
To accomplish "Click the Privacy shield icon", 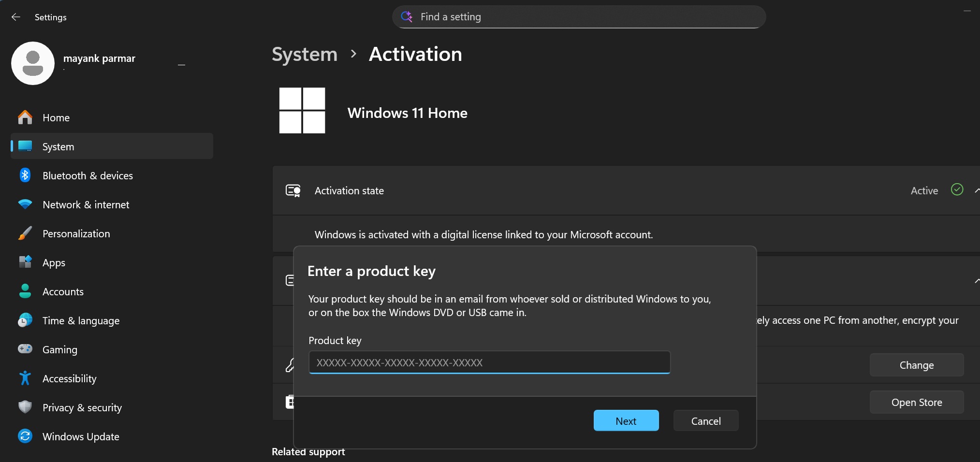I will click(25, 407).
